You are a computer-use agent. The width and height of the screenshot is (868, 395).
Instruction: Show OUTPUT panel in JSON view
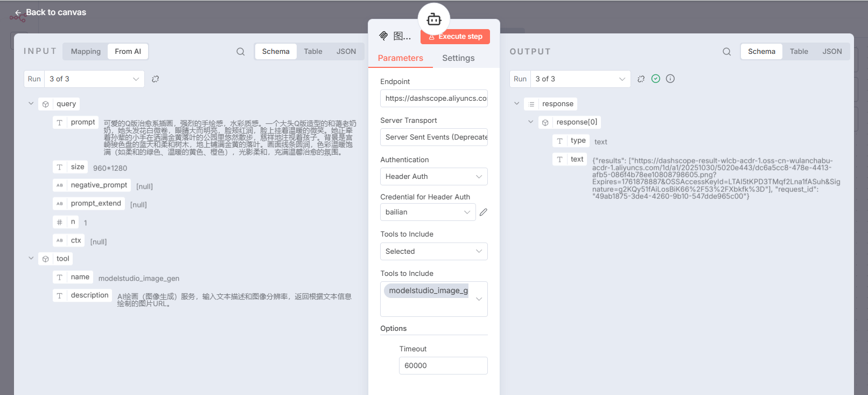(x=832, y=52)
